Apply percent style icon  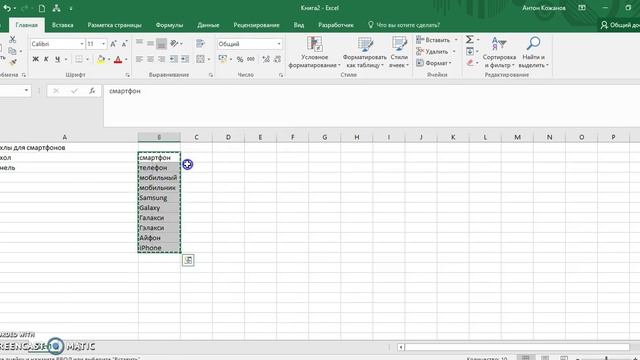tap(240, 60)
